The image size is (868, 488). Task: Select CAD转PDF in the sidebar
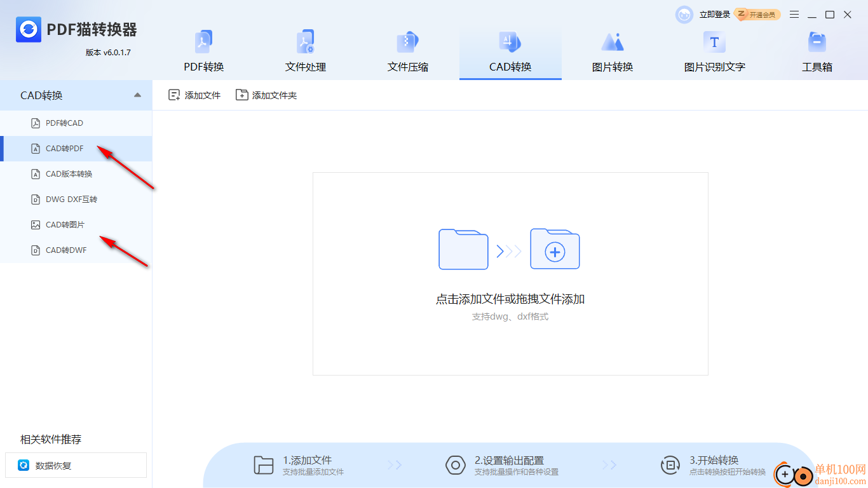click(76, 149)
